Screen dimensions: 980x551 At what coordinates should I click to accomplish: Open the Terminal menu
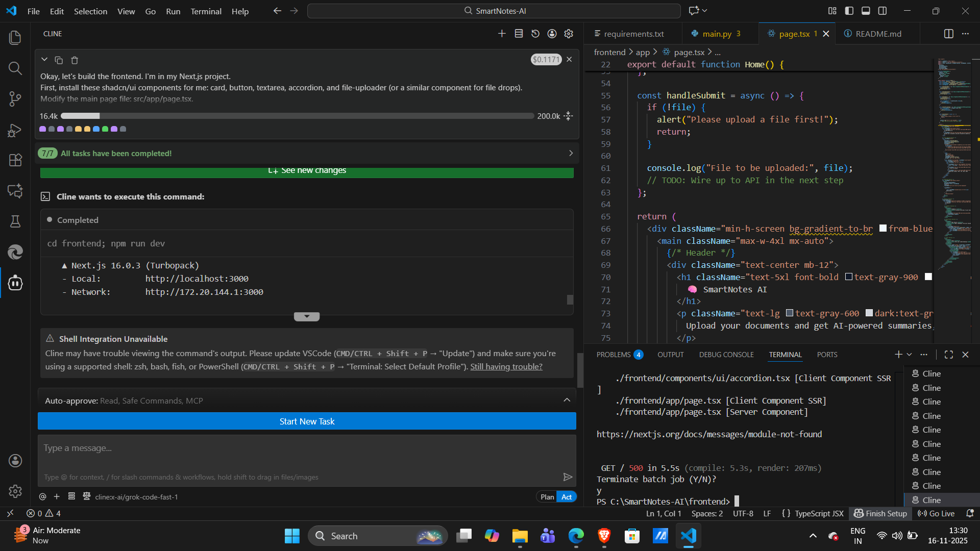click(206, 11)
